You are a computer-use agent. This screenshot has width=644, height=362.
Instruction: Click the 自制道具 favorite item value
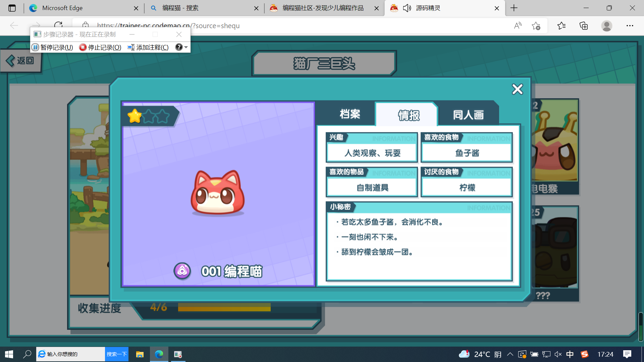coord(372,188)
